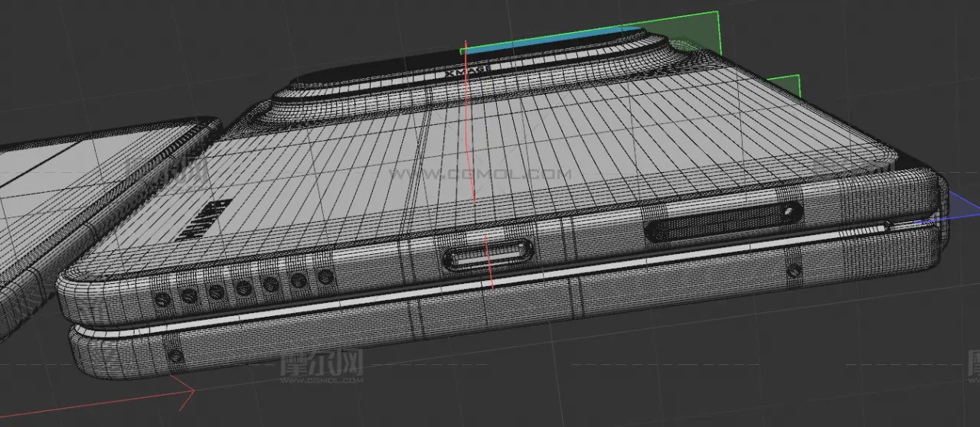The width and height of the screenshot is (980, 427).
Task: Click the watermark logo below the phone
Action: tap(322, 366)
